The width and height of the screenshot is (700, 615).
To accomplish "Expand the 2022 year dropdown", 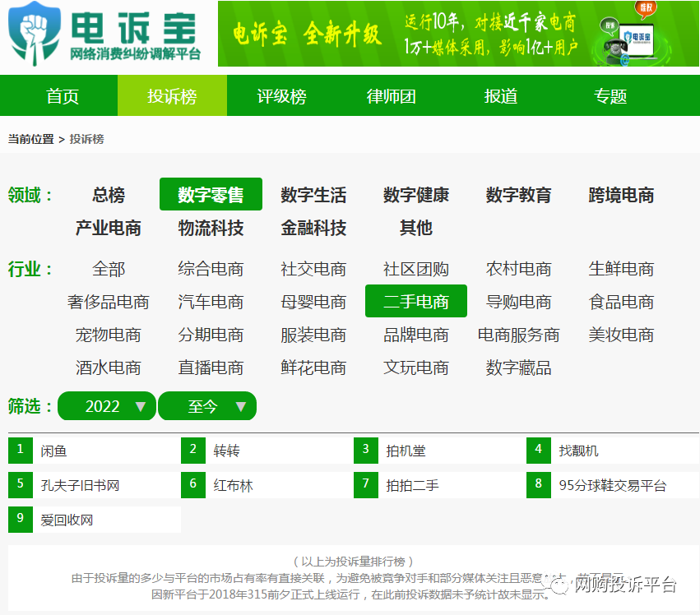I will coord(107,406).
